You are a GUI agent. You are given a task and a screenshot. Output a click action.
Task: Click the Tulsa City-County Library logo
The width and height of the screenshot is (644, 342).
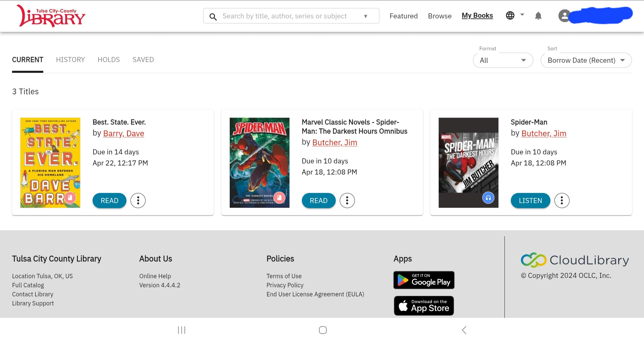[x=51, y=16]
